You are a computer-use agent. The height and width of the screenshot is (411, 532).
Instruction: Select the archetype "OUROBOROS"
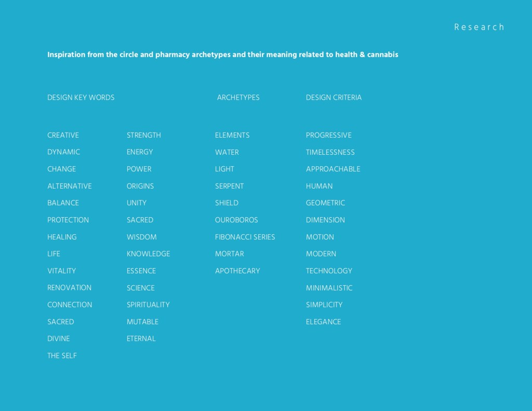click(236, 220)
